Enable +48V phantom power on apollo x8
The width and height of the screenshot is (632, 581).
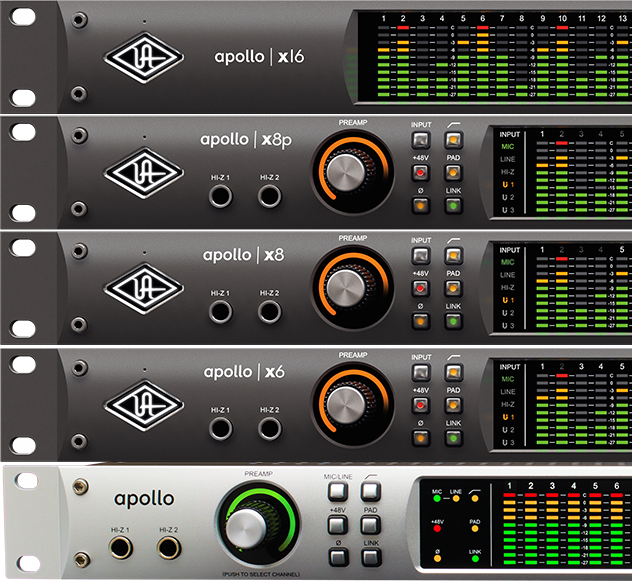click(x=420, y=288)
